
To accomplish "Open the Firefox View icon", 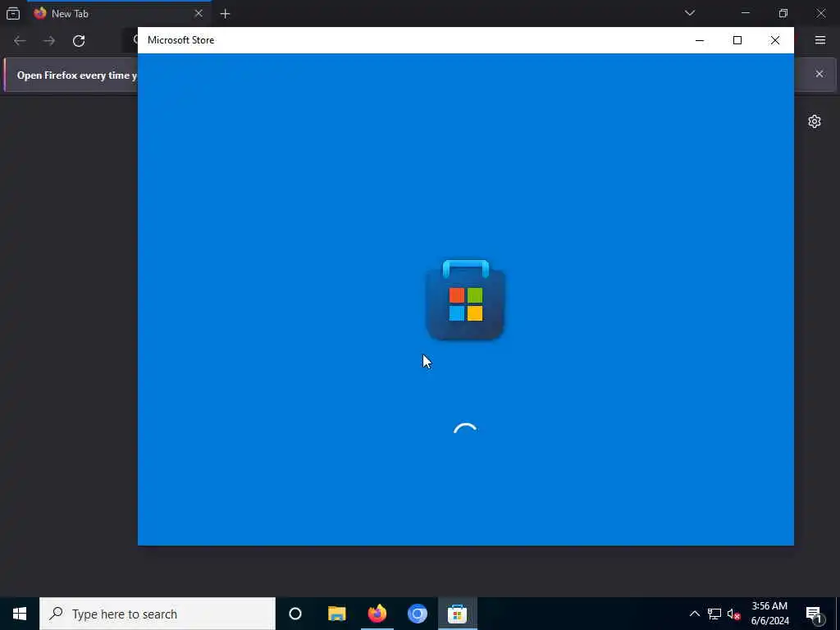I will tap(13, 13).
